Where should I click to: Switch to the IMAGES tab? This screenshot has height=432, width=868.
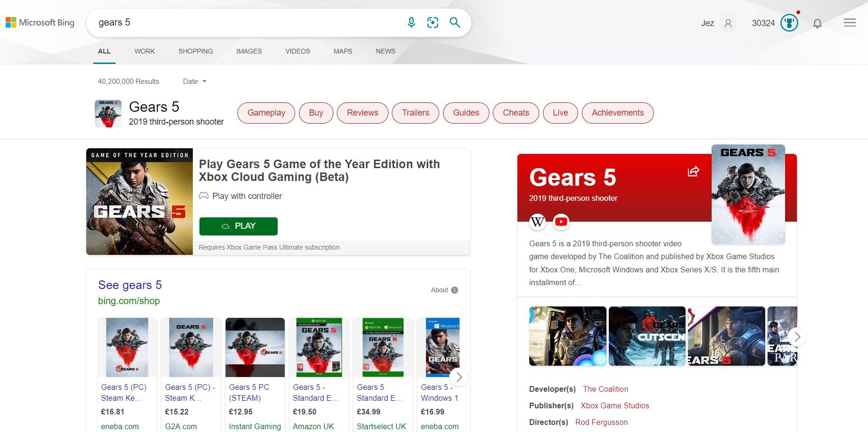[249, 51]
